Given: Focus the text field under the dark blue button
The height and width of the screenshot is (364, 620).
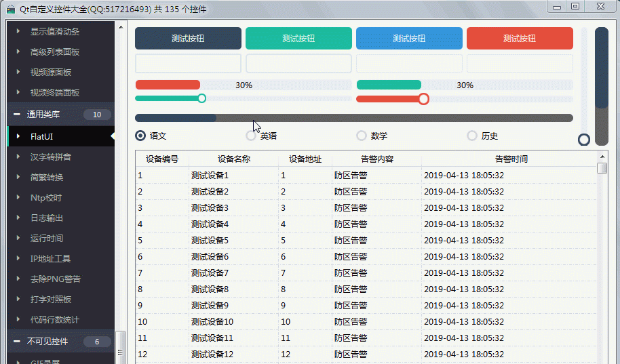Looking at the screenshot, I should point(188,63).
